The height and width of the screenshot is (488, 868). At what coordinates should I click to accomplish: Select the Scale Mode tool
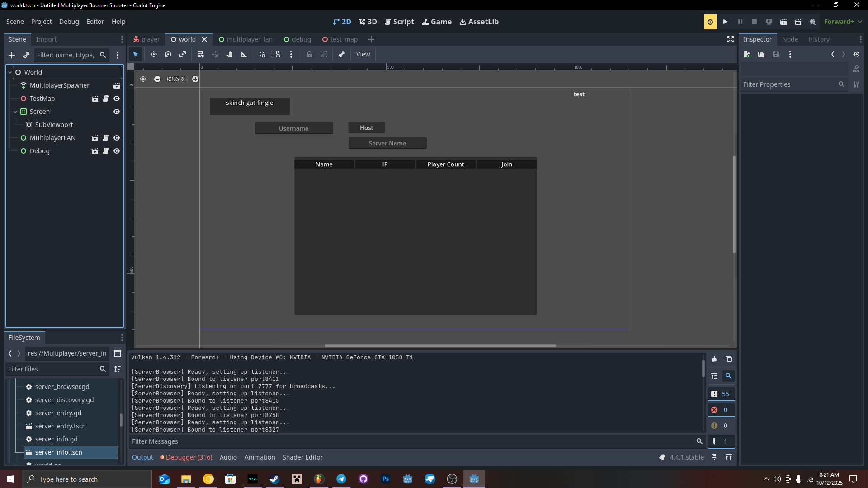[183, 54]
